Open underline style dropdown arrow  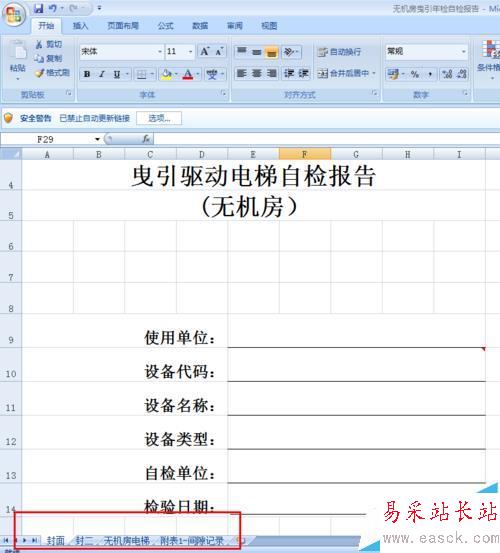(127, 74)
